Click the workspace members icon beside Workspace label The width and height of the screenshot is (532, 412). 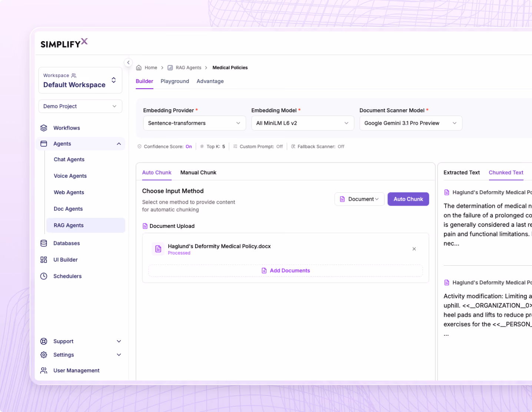point(74,76)
